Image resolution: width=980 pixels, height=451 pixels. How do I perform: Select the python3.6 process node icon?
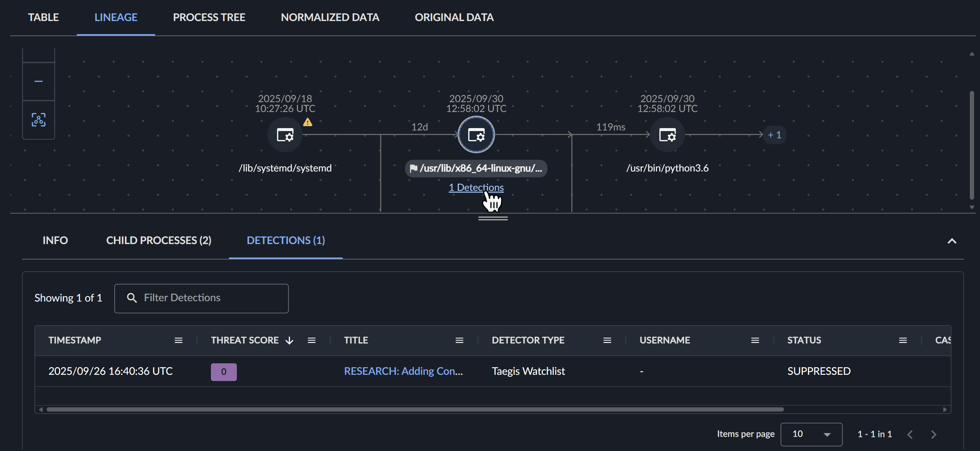(667, 135)
